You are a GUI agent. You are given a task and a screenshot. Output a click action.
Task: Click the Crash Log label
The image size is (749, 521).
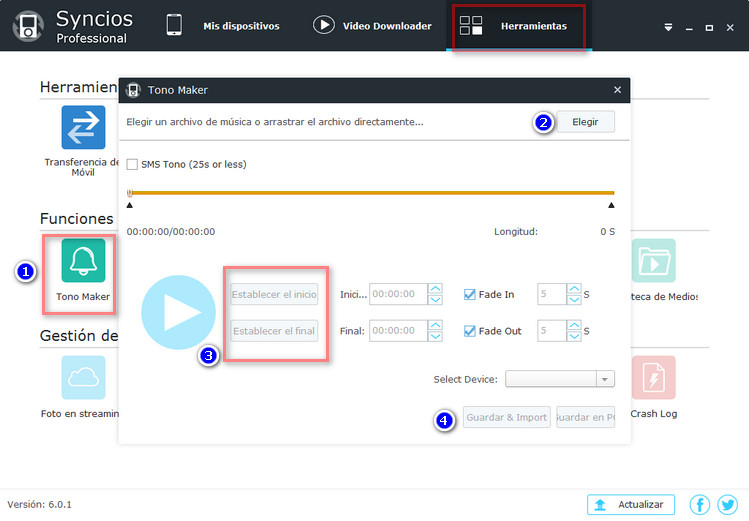653,414
